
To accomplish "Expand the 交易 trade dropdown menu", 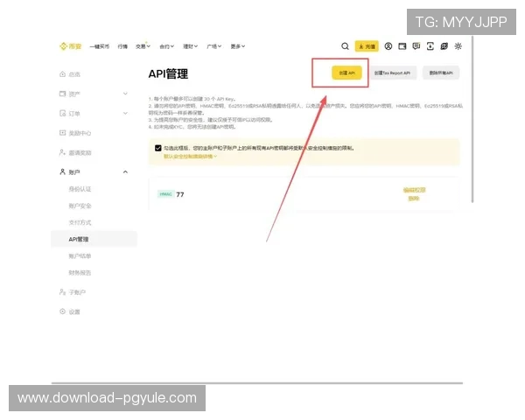I will pos(143,46).
